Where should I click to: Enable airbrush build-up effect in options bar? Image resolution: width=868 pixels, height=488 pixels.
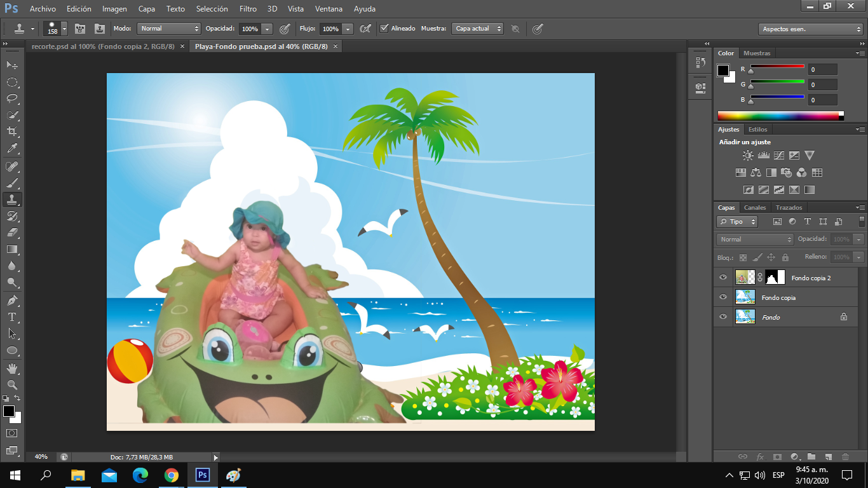click(365, 29)
